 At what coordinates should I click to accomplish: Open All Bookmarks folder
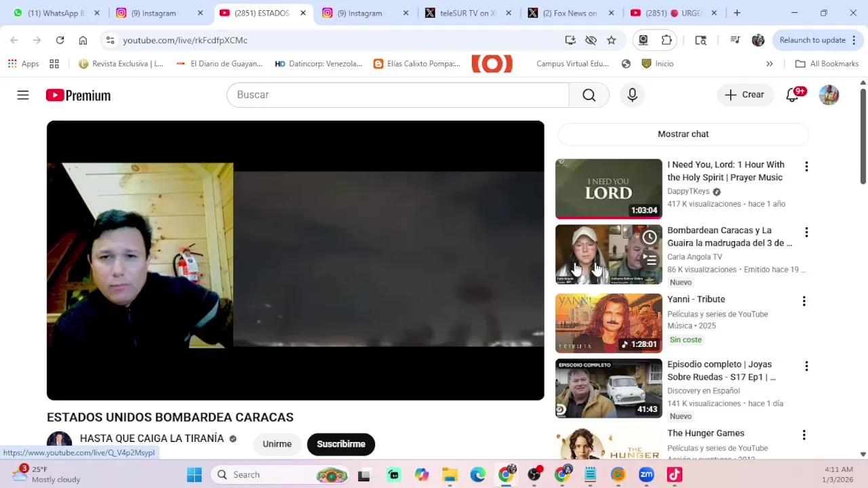[x=827, y=64]
